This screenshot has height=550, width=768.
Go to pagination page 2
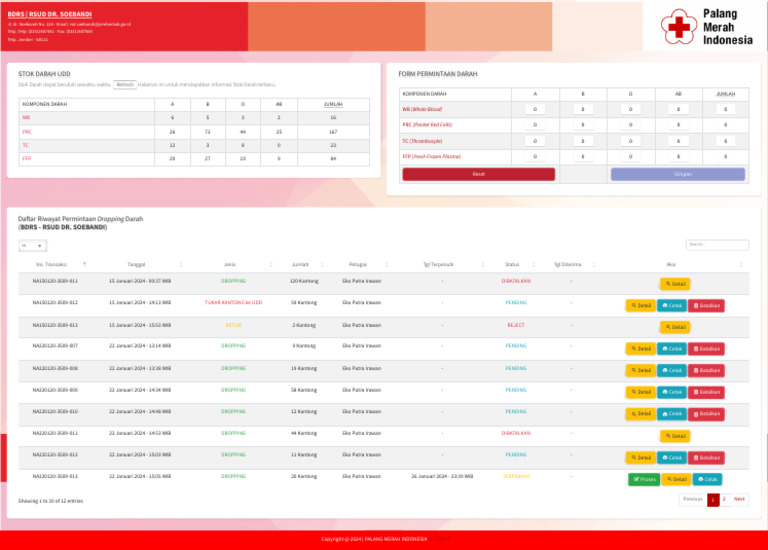[x=724, y=500]
